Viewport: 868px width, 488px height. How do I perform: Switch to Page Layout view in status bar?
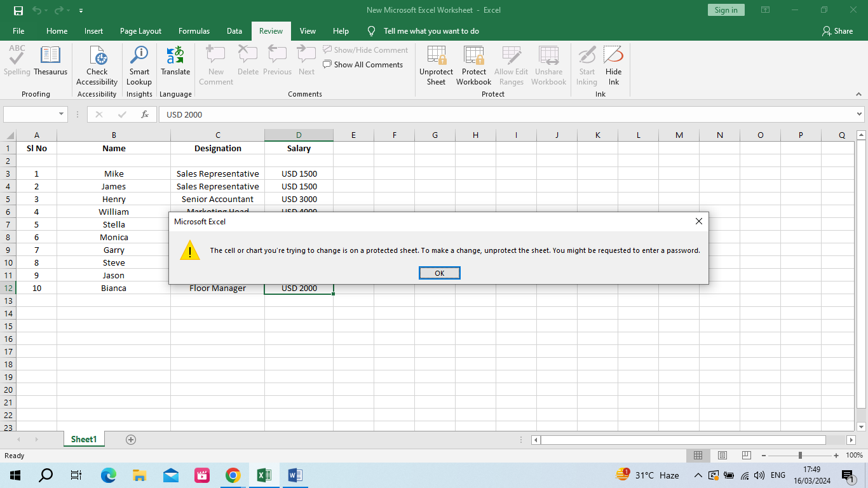pos(722,456)
